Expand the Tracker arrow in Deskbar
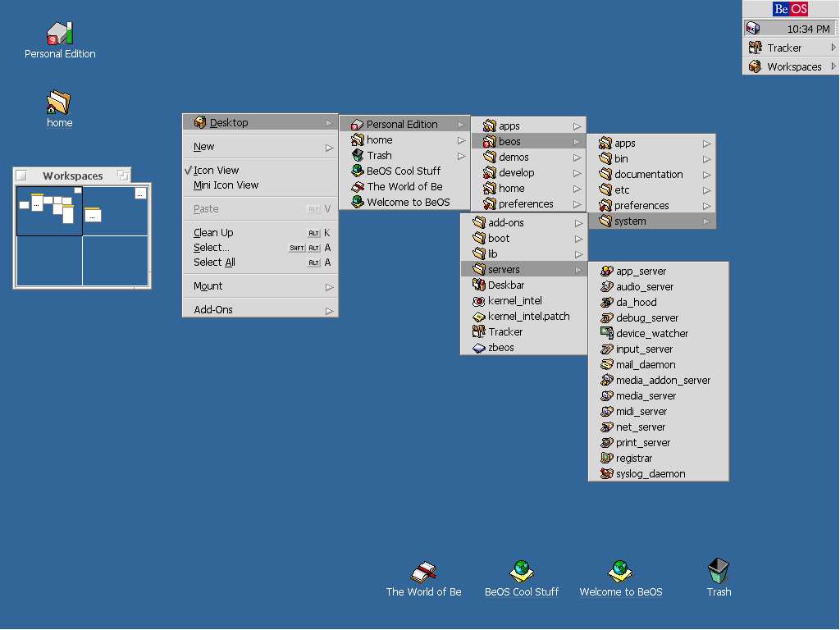The height and width of the screenshot is (630, 840). click(x=833, y=48)
